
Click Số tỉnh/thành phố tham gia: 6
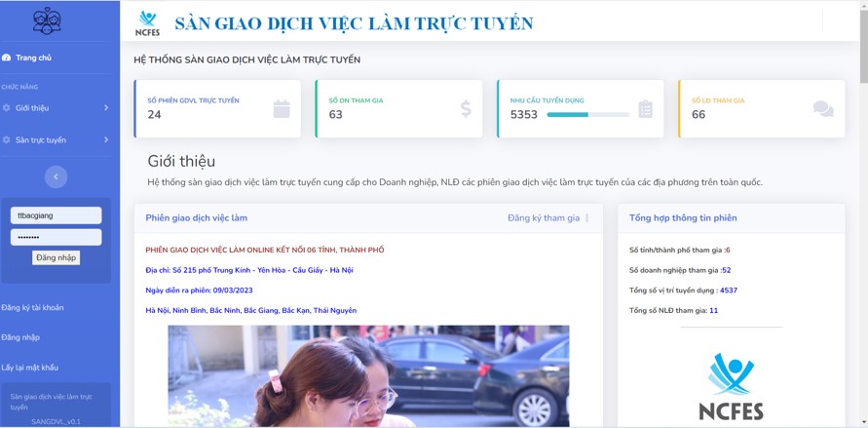click(680, 250)
